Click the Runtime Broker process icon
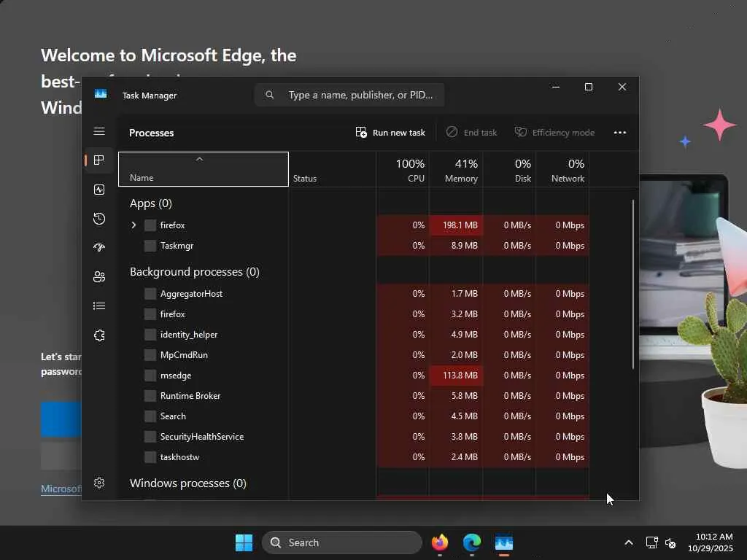Screen dimensions: 747x560 (150, 396)
